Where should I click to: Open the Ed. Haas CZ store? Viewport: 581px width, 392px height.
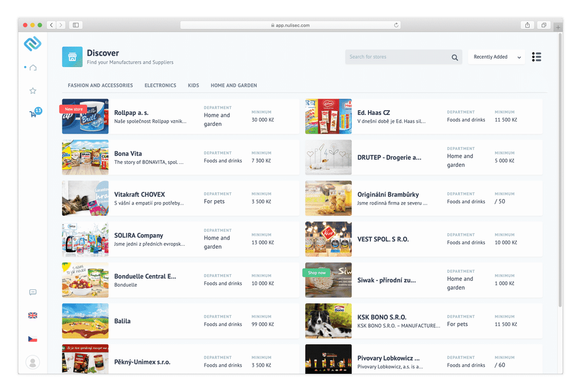424,116
